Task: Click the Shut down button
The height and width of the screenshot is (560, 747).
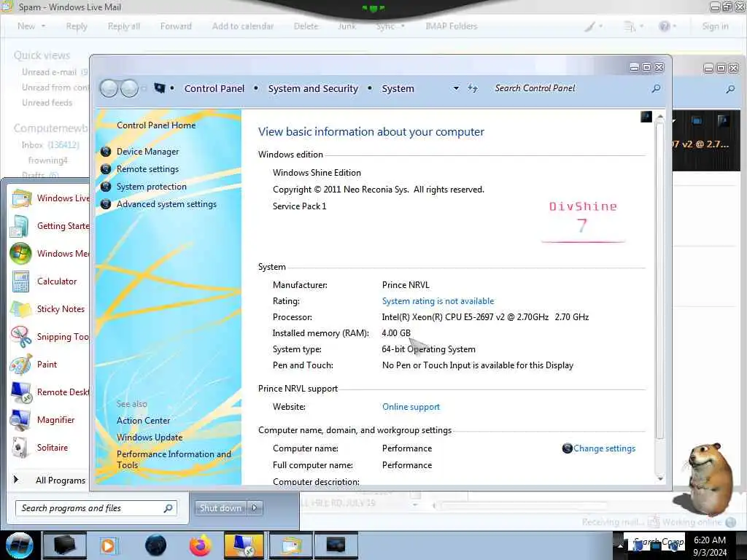Action: click(220, 508)
